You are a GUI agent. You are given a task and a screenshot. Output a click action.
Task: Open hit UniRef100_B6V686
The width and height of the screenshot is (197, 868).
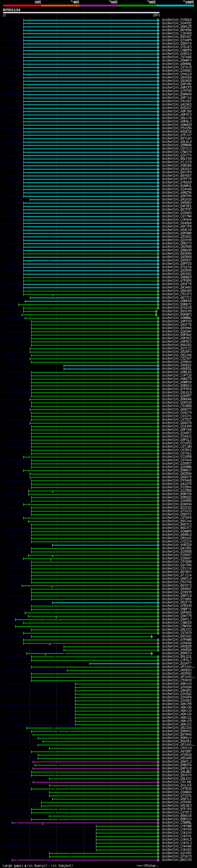coord(177,30)
